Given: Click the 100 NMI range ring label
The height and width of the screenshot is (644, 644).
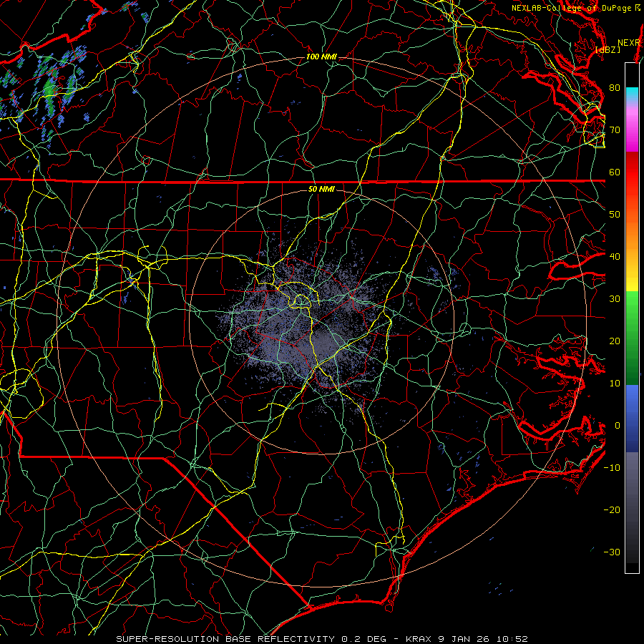Looking at the screenshot, I should click(321, 57).
